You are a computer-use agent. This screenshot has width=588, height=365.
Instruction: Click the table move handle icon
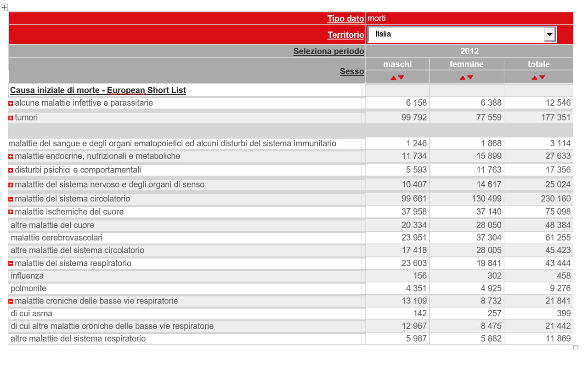tap(4, 7)
